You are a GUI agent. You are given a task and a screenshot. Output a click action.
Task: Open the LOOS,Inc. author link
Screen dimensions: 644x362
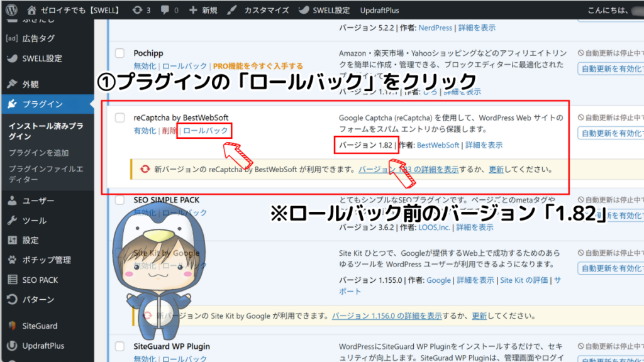[x=434, y=227]
